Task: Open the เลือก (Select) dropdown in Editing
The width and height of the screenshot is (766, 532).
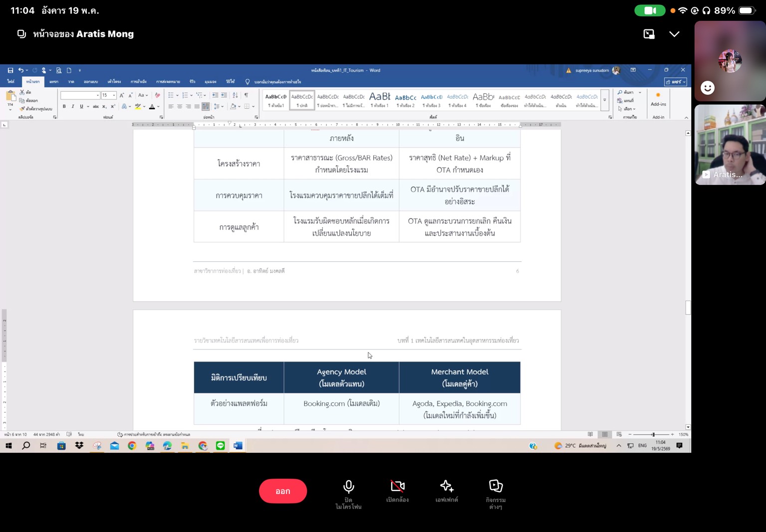Action: pos(627,109)
